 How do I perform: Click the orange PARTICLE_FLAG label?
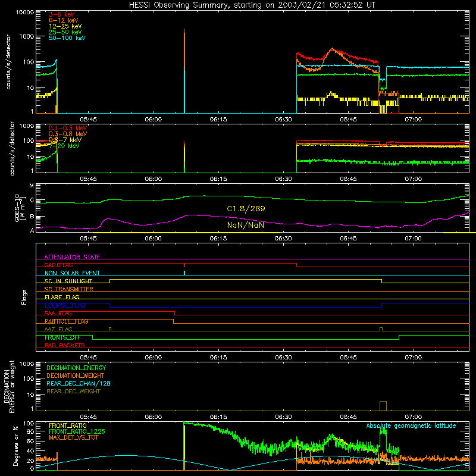pos(67,321)
